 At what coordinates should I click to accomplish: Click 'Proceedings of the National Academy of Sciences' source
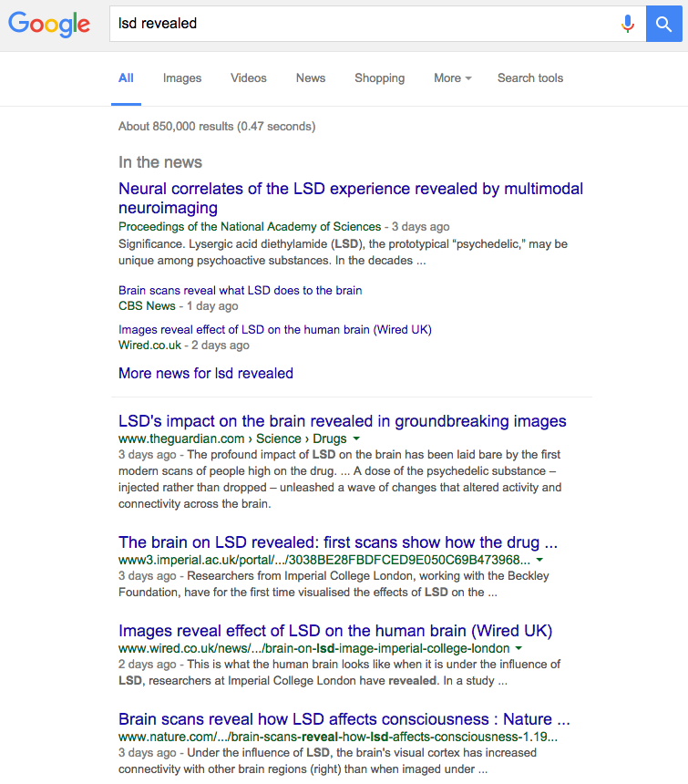[250, 226]
